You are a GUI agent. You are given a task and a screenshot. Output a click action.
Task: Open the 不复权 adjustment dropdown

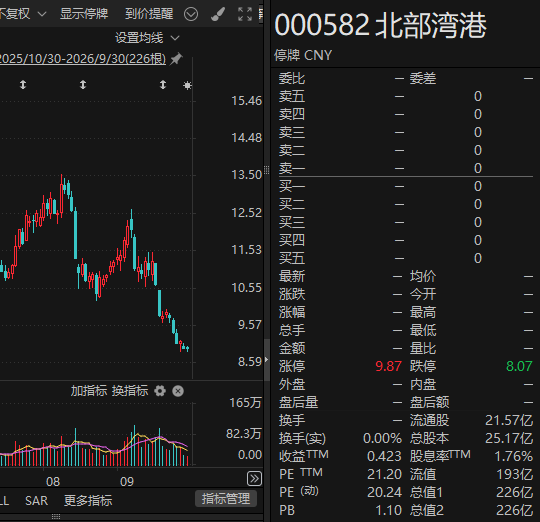coord(23,14)
